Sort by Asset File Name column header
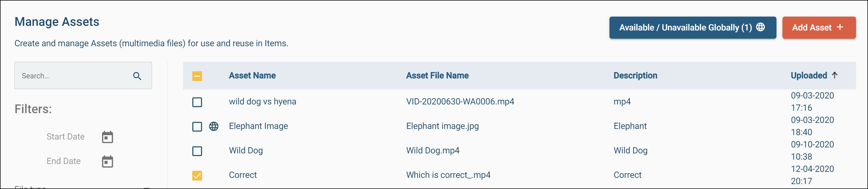The height and width of the screenshot is (189, 868). coord(437,76)
